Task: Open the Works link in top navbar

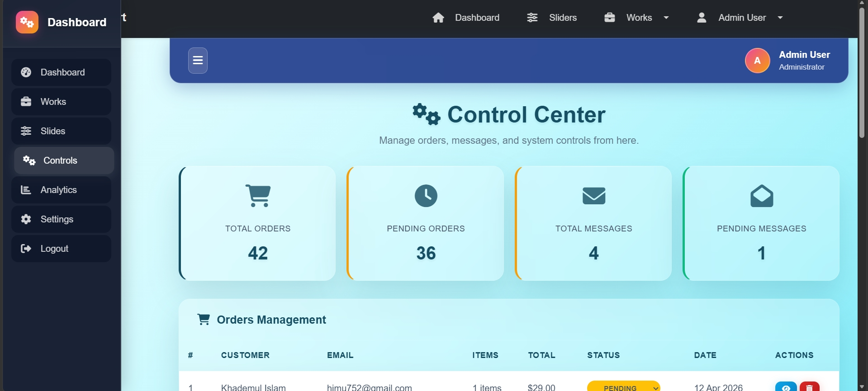Action: click(x=639, y=18)
